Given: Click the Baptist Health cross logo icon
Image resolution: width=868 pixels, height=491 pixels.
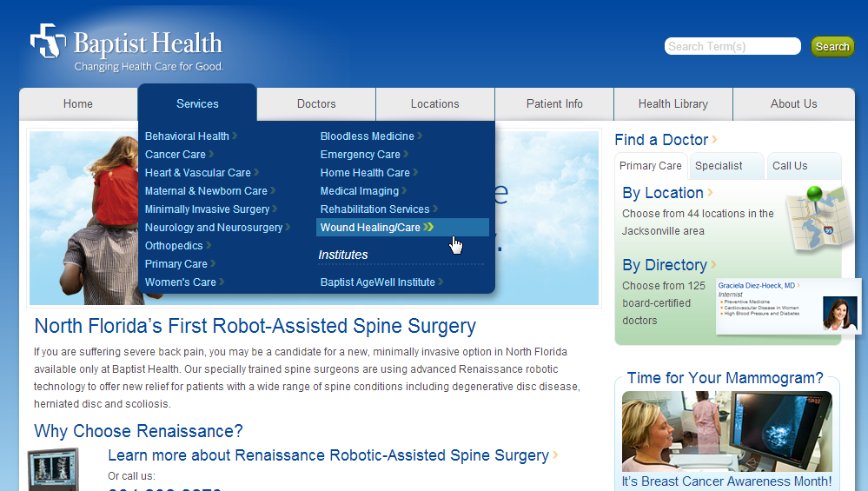Looking at the screenshot, I should (48, 41).
